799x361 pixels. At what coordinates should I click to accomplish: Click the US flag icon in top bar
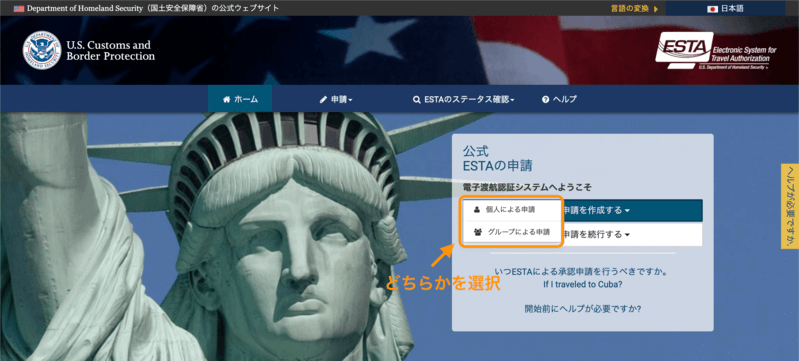19,9
